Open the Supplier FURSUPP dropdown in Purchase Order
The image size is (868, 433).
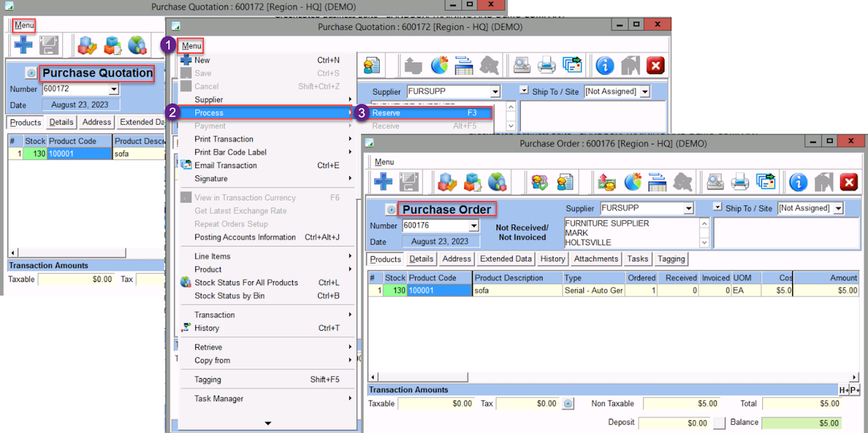[x=689, y=209]
